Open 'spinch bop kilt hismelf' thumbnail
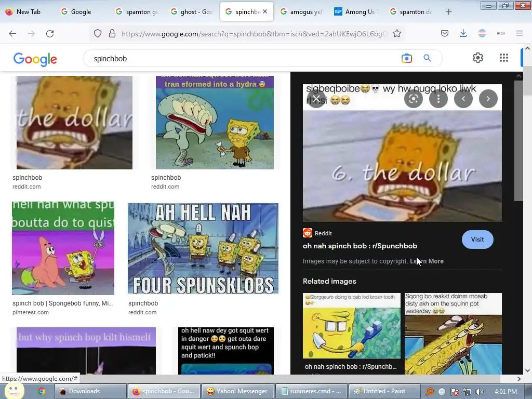Viewport: 532px width, 399px height. pyautogui.click(x=86, y=351)
